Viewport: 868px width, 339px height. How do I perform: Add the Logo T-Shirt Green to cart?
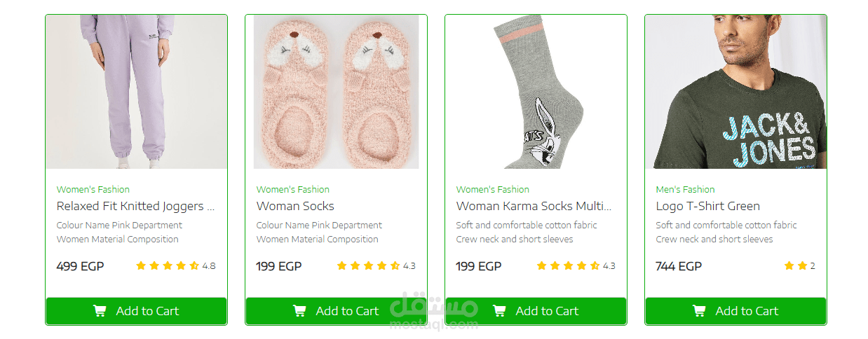[x=735, y=311]
